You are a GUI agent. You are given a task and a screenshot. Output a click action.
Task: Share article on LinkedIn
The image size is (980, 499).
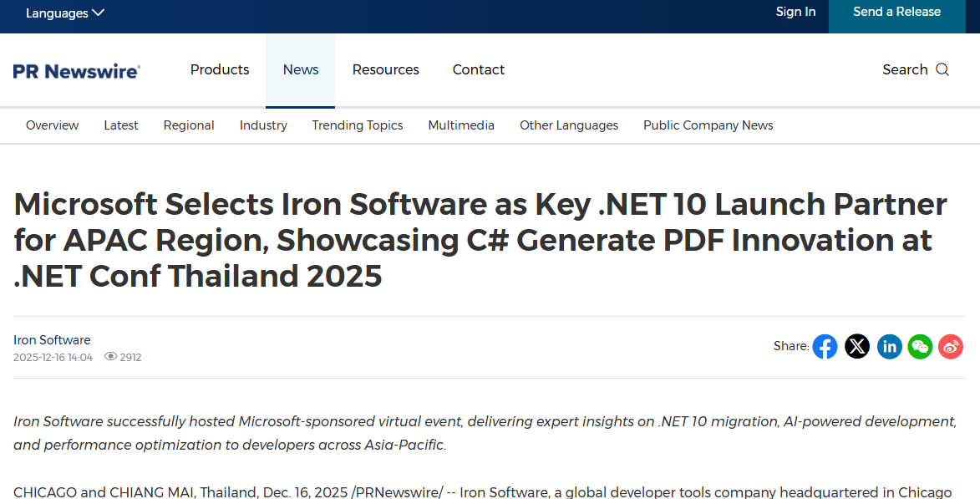pos(890,346)
